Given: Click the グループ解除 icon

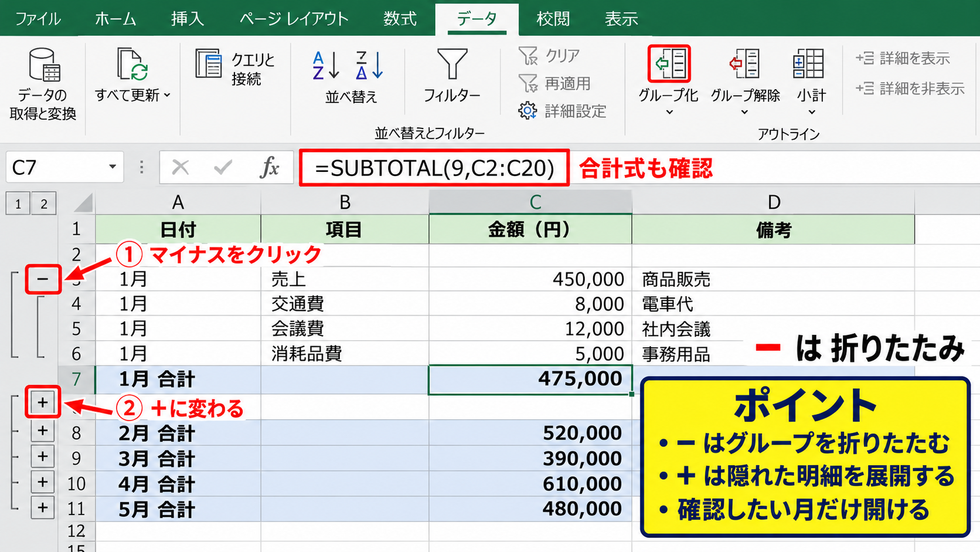Looking at the screenshot, I should pyautogui.click(x=744, y=63).
